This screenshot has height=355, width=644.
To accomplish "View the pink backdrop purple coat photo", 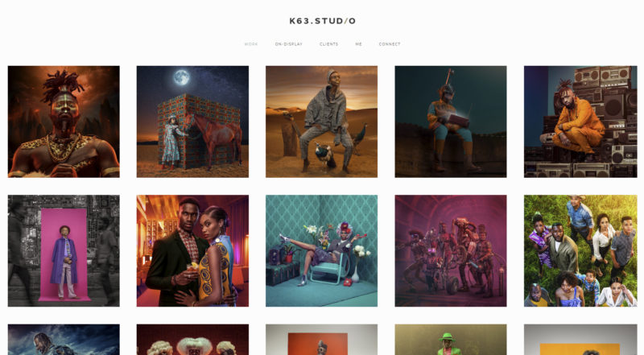I will click(64, 250).
